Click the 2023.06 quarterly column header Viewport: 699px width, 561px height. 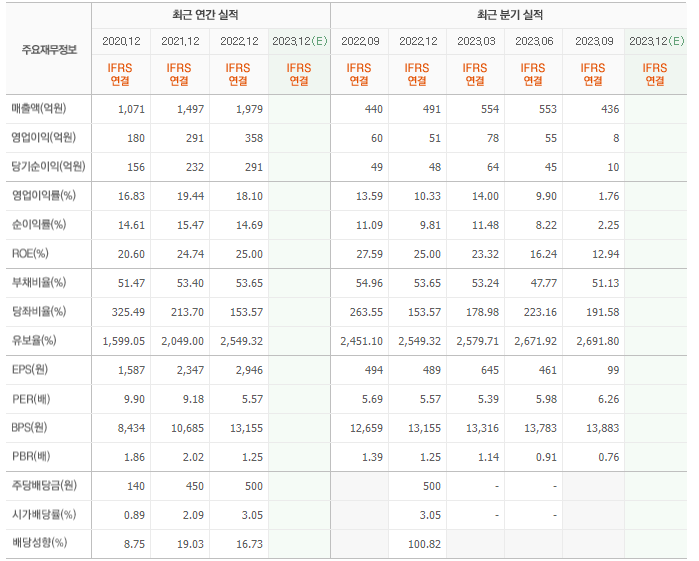pos(534,41)
